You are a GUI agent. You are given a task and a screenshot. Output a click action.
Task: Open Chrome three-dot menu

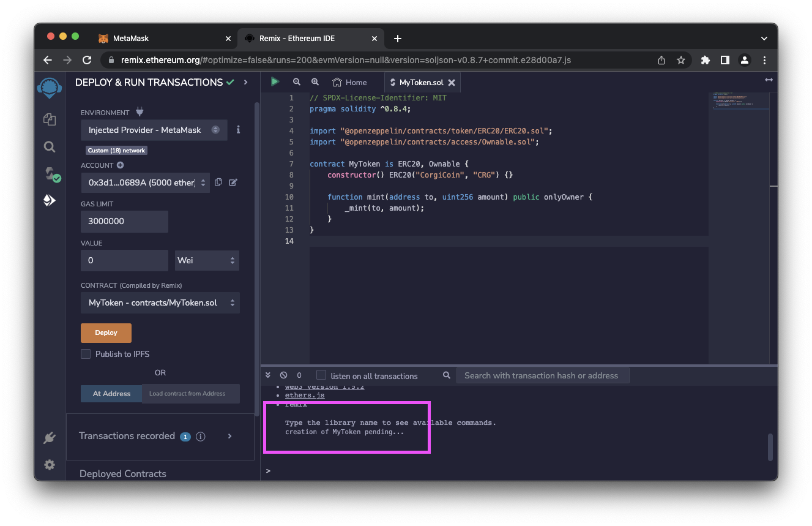pyautogui.click(x=765, y=60)
